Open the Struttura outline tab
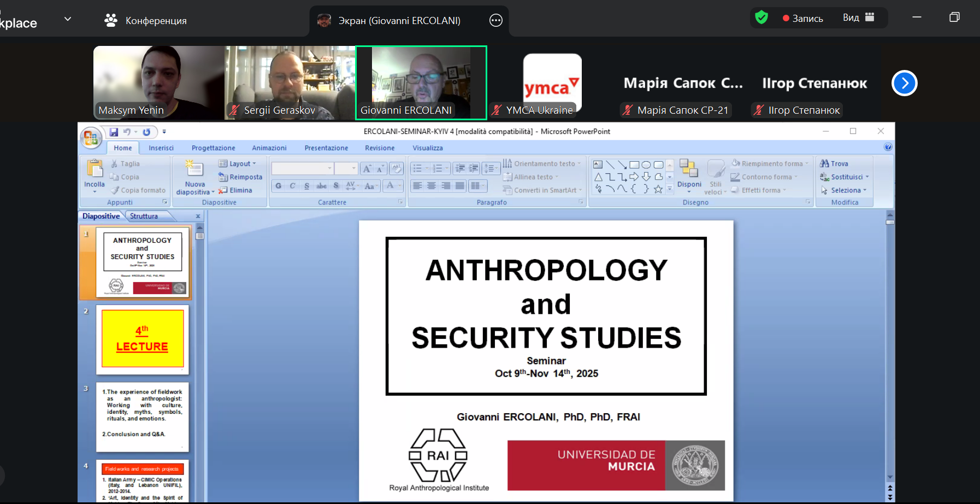The height and width of the screenshot is (504, 980). 144,216
